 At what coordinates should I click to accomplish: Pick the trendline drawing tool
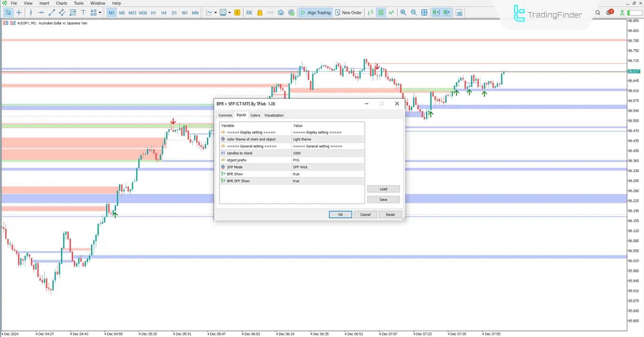coord(52,13)
